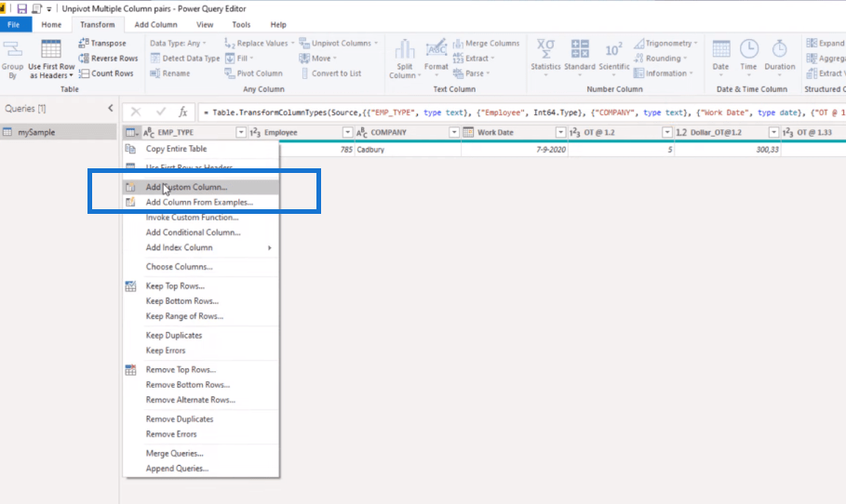The width and height of the screenshot is (846, 504).
Task: Click Merge Columns command
Action: point(486,43)
